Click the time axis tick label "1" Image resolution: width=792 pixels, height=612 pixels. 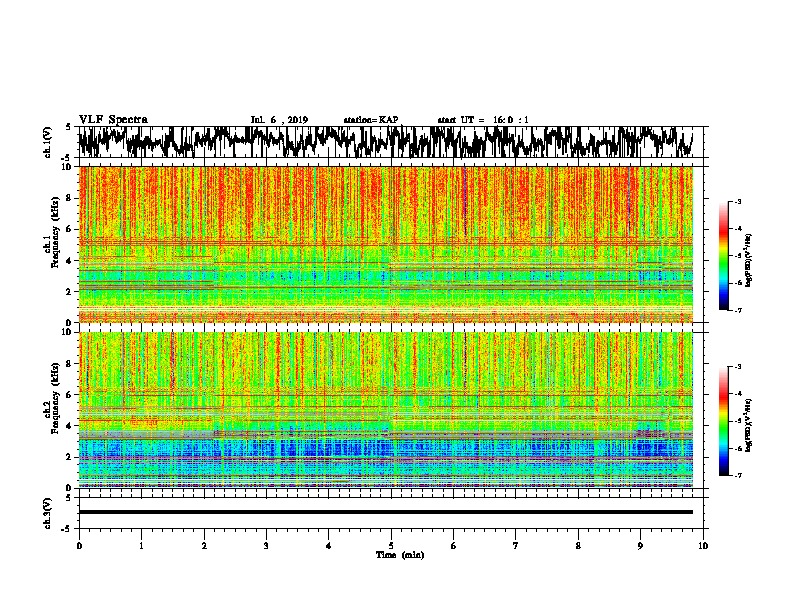tap(141, 546)
